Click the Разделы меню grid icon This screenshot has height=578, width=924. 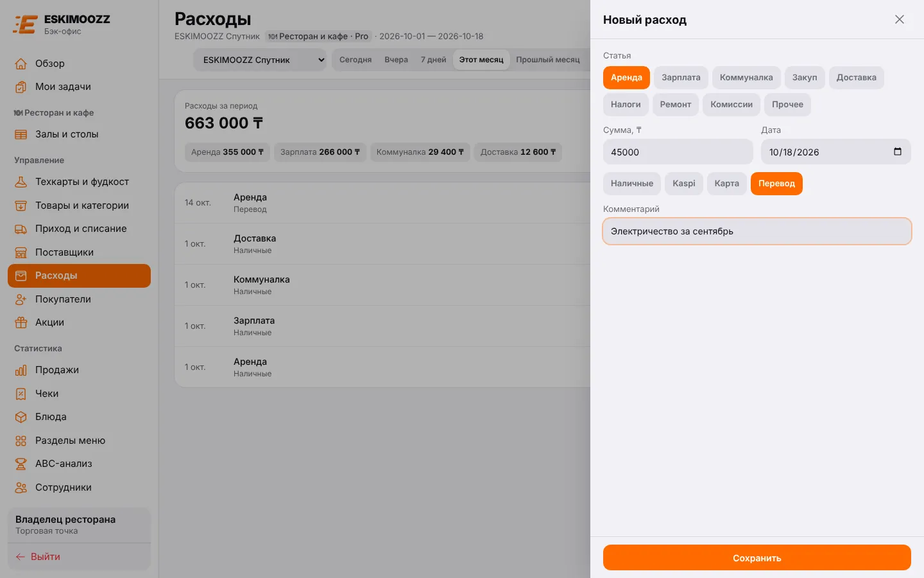tap(21, 441)
